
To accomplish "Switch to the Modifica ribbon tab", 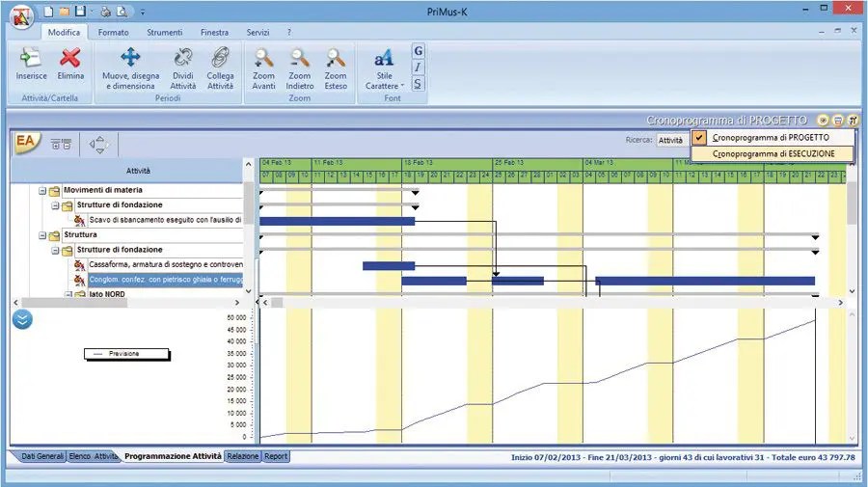I will [64, 32].
